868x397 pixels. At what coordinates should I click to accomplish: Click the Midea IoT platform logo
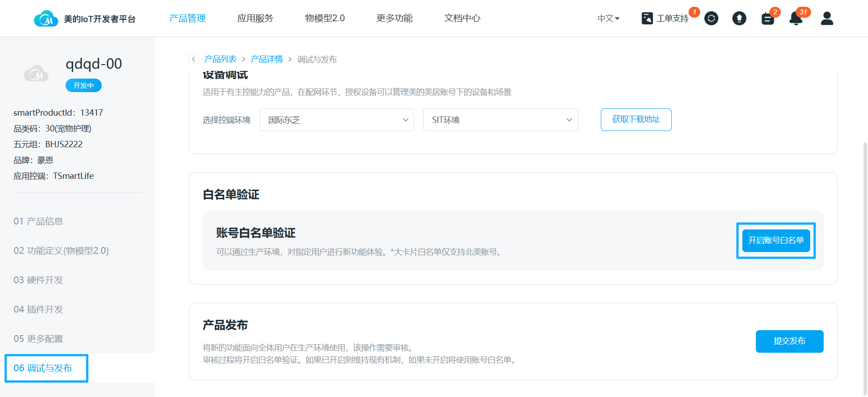pyautogui.click(x=46, y=19)
